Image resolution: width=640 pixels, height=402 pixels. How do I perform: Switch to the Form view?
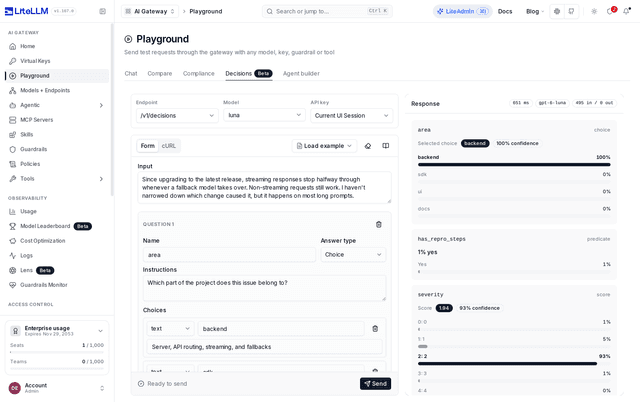148,146
